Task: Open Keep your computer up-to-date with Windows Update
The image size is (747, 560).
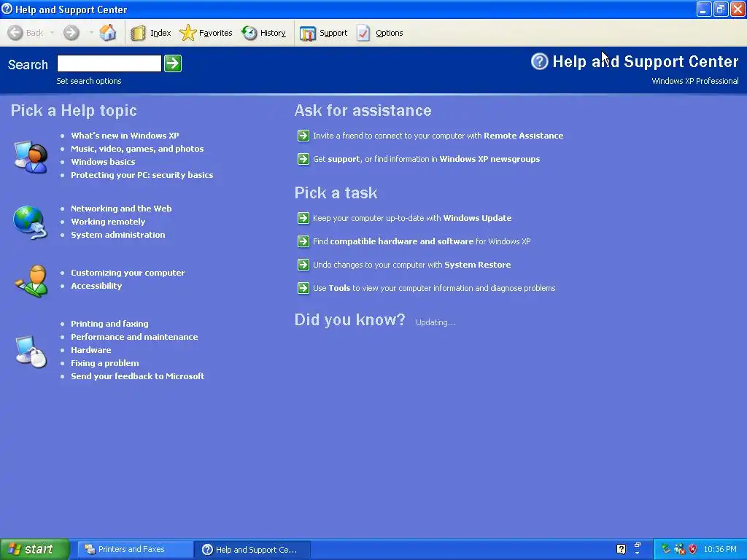Action: (412, 218)
